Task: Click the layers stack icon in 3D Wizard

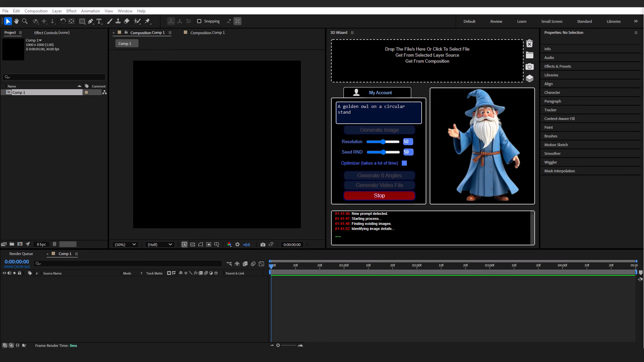Action: click(x=529, y=78)
